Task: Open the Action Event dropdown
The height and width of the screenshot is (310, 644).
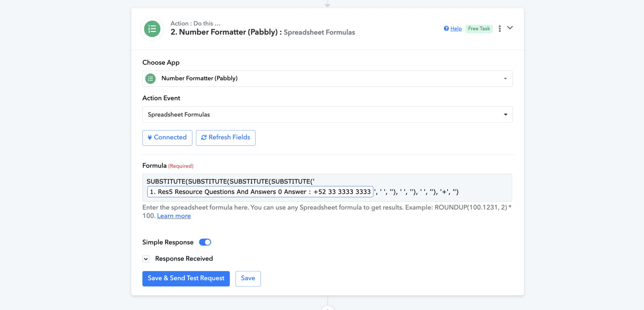Action: tap(505, 115)
